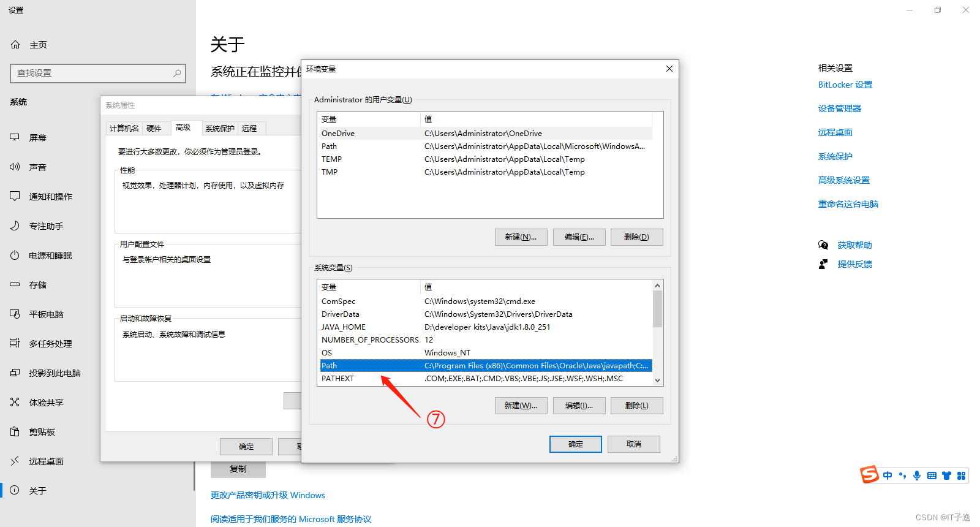Toggle the 中 Chinese mode in IME bar

click(x=888, y=476)
